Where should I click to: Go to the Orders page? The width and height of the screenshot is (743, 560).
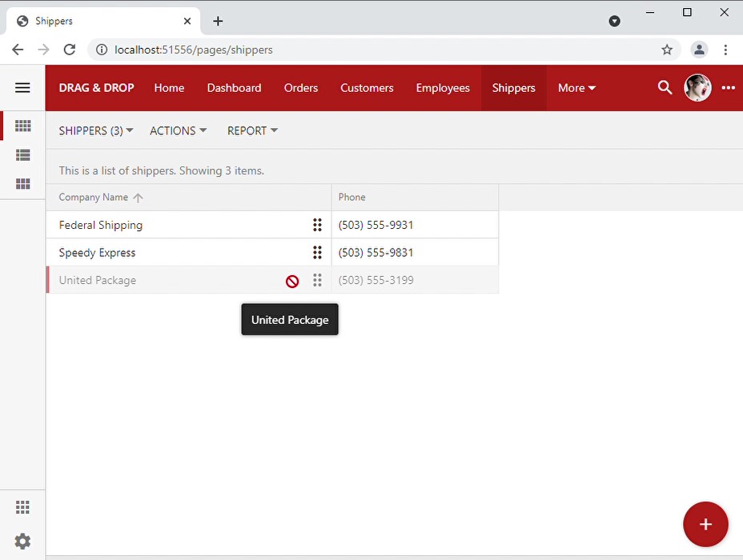click(x=301, y=88)
